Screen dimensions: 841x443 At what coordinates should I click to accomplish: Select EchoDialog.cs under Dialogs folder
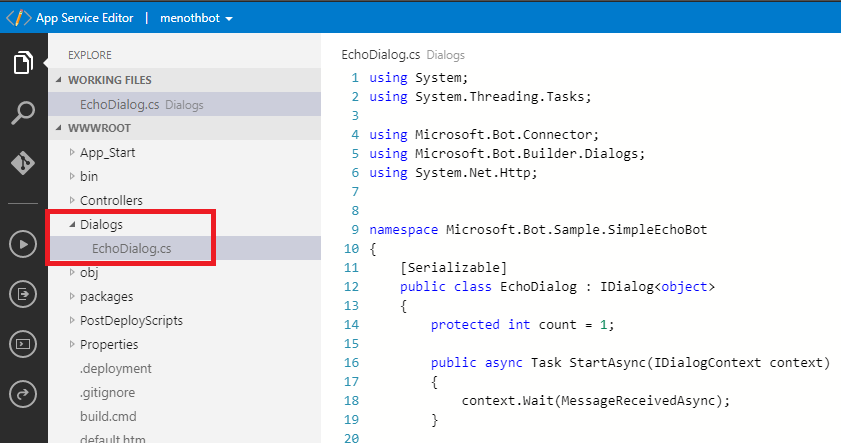coord(185,248)
